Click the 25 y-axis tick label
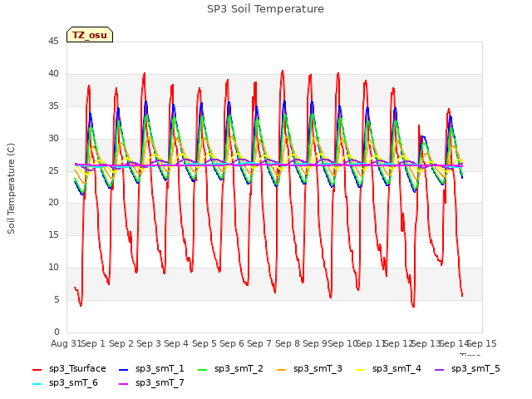 pos(53,170)
